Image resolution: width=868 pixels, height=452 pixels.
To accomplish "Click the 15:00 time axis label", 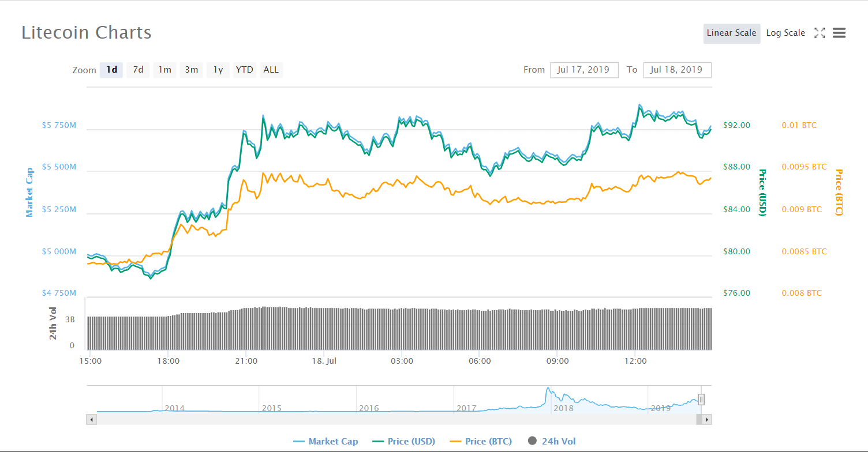I will click(91, 361).
